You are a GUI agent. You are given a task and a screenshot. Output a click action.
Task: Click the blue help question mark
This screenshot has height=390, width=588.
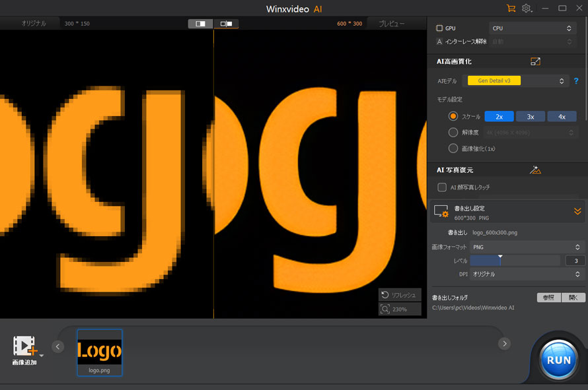[576, 81]
